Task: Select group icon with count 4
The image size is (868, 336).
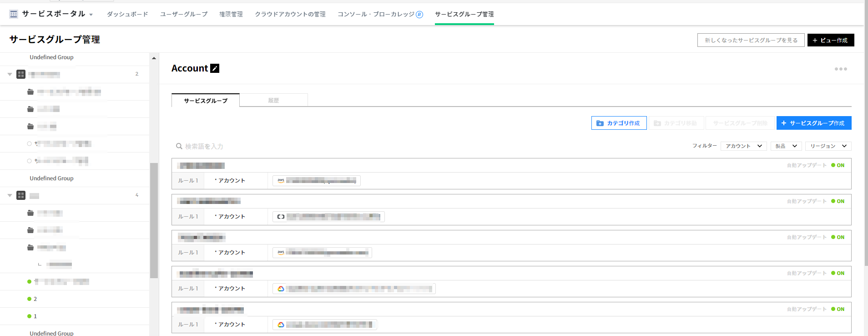Action: pos(21,195)
